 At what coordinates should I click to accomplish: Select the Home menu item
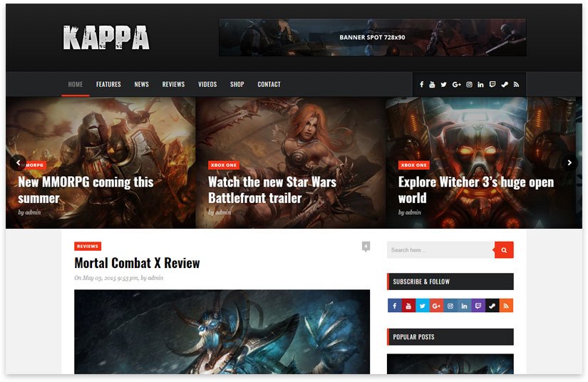click(76, 84)
